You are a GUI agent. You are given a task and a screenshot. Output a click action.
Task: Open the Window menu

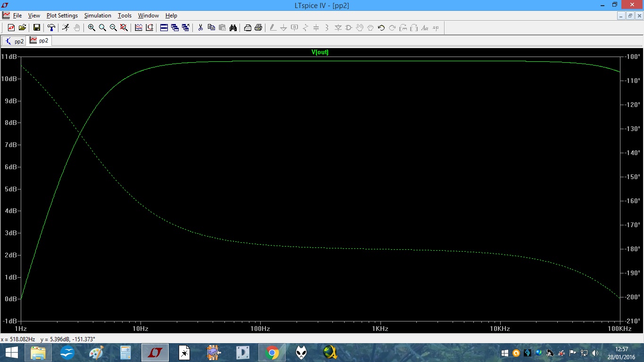pos(149,16)
